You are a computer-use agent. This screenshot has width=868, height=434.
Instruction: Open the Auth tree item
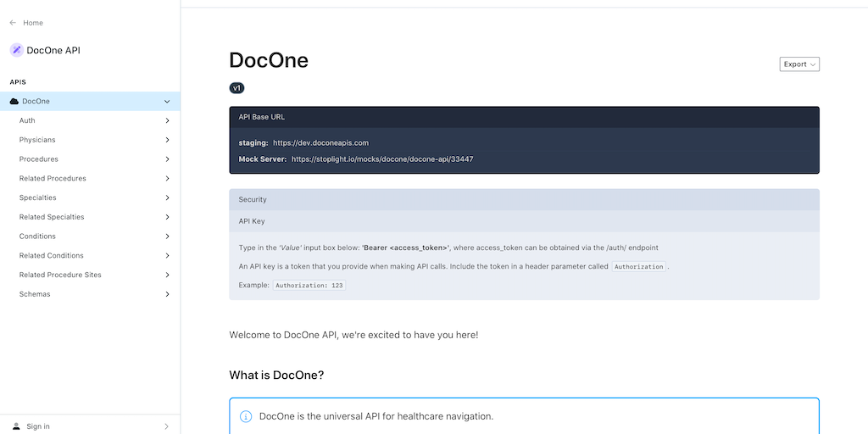90,120
